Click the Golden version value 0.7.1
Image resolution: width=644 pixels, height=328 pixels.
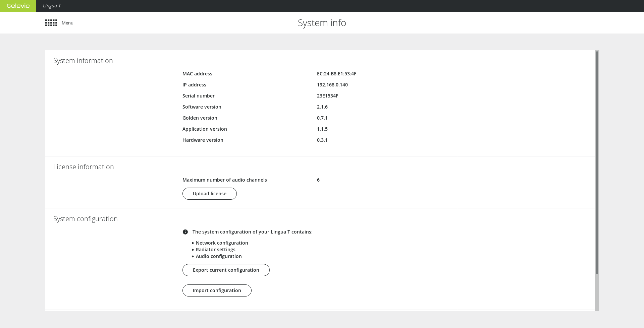click(322, 118)
